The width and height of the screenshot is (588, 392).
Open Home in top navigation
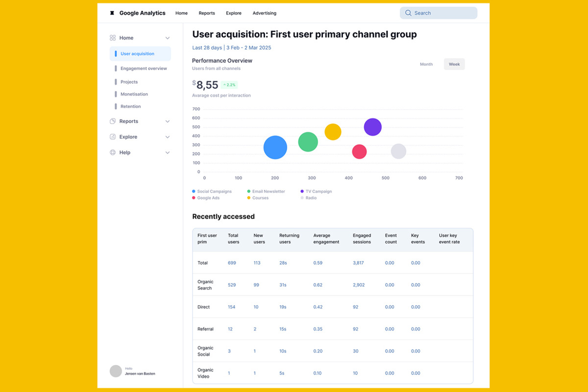[x=181, y=13]
